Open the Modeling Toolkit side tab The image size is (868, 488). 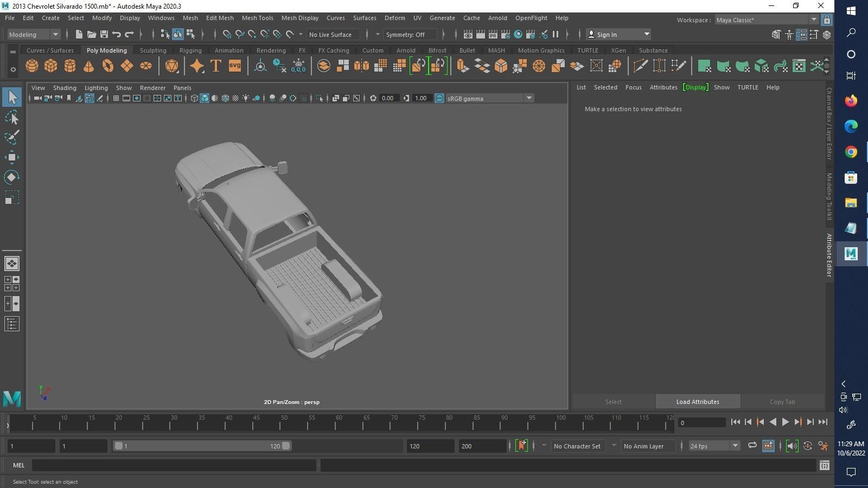[829, 196]
